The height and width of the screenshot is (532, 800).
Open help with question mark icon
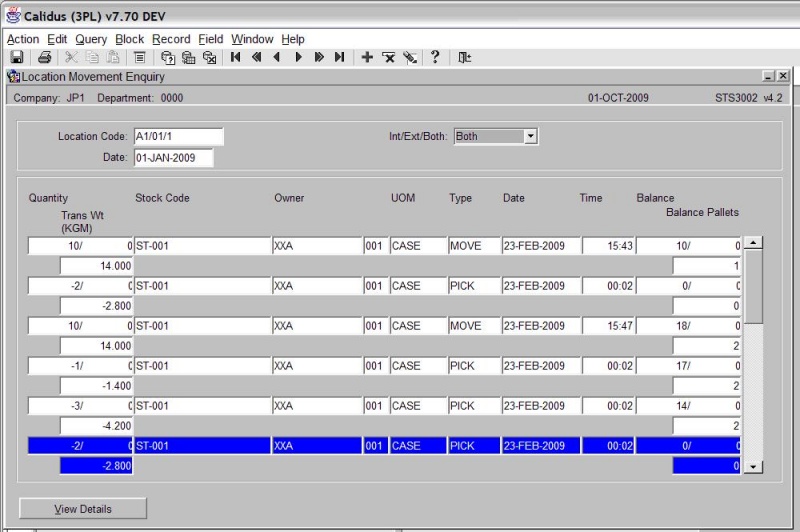[x=435, y=57]
